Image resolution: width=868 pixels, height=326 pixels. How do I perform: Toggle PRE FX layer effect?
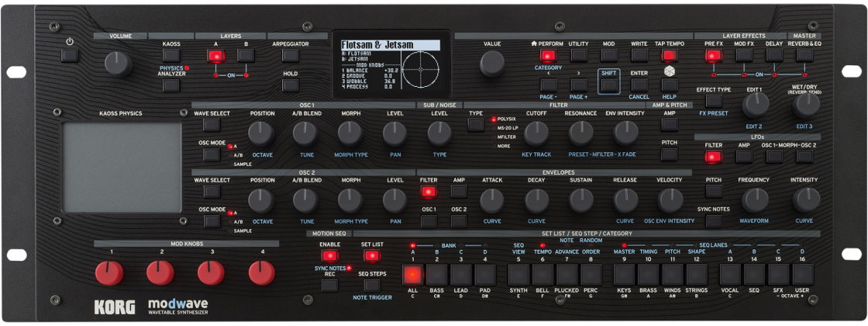pyautogui.click(x=714, y=55)
